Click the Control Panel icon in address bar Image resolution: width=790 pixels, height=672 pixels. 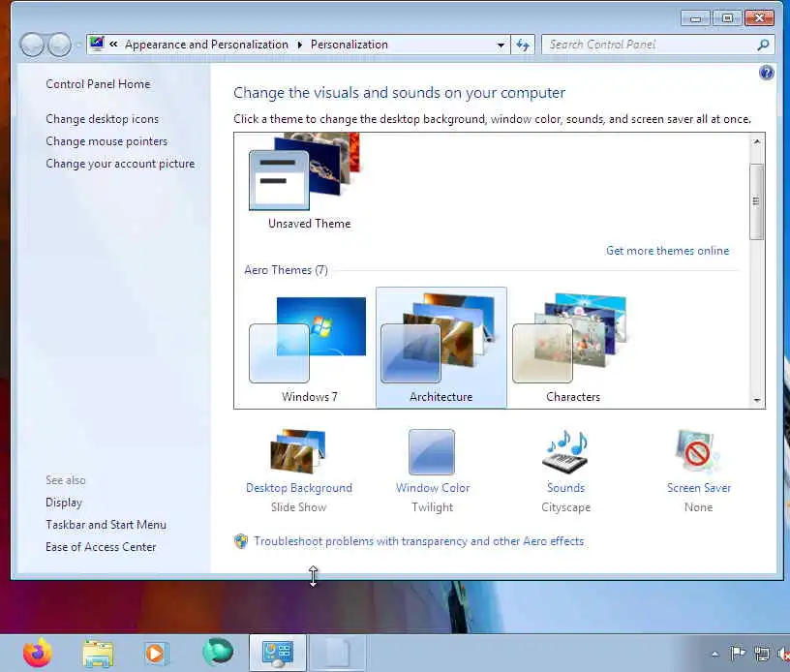click(x=97, y=44)
